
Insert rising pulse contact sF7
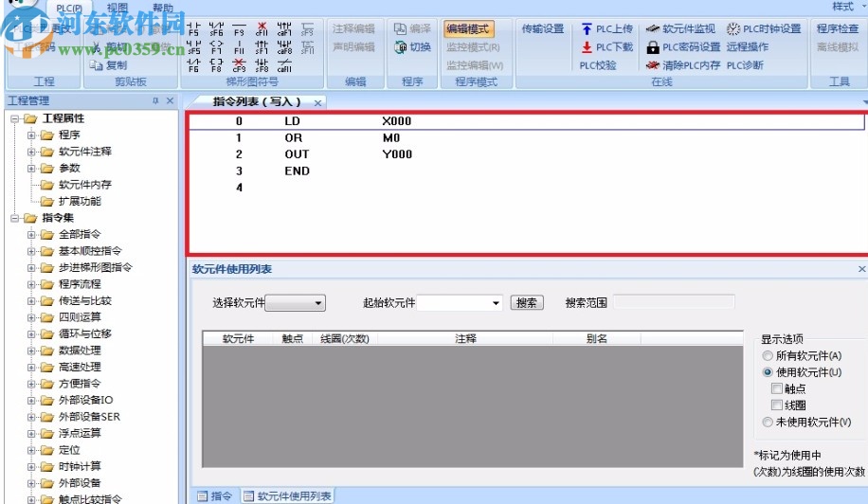[x=262, y=47]
